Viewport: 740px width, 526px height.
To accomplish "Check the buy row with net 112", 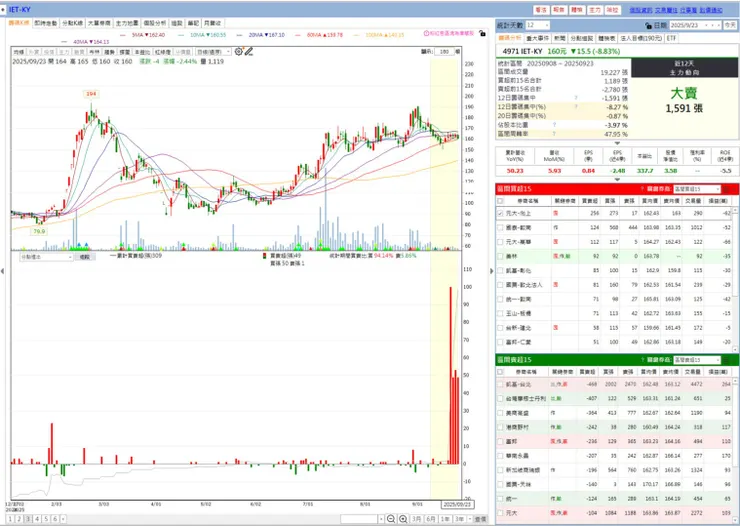I will (500, 242).
